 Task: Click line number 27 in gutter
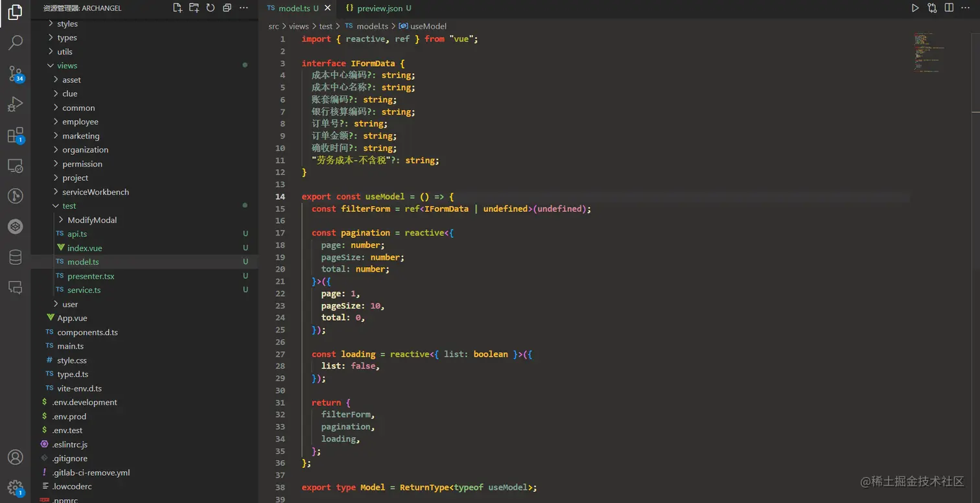coord(280,354)
